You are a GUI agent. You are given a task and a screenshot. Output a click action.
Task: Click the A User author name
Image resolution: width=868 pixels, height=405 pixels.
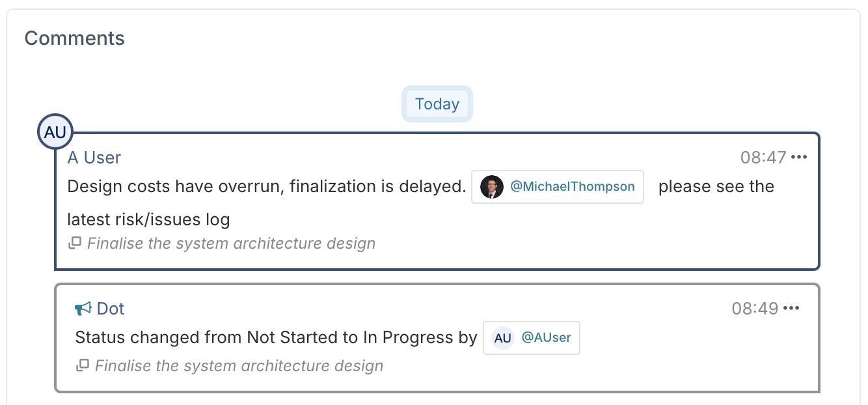click(x=94, y=158)
